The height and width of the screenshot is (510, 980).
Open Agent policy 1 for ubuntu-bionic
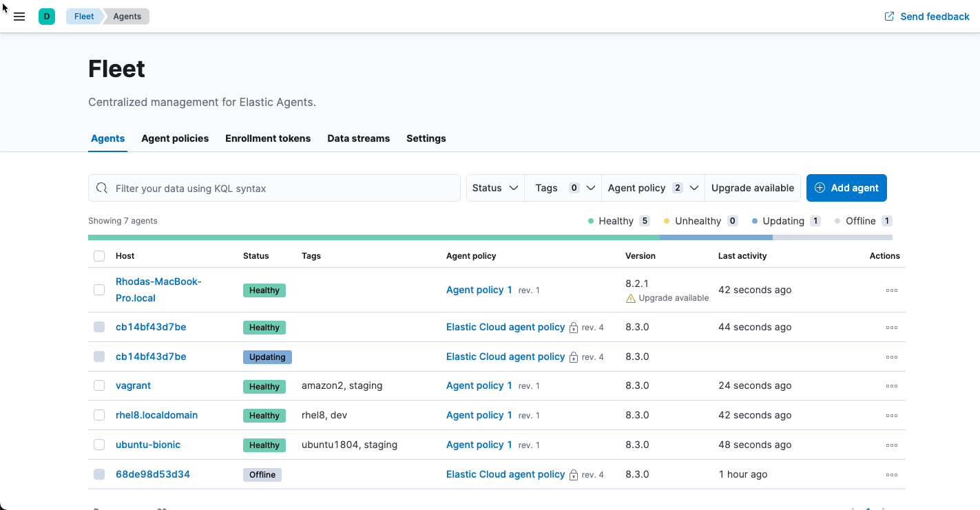479,445
